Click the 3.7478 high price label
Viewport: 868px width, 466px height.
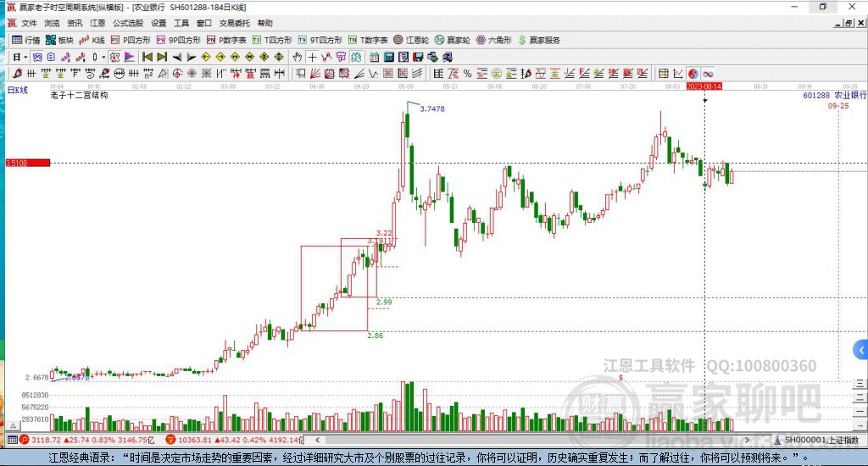(x=431, y=109)
